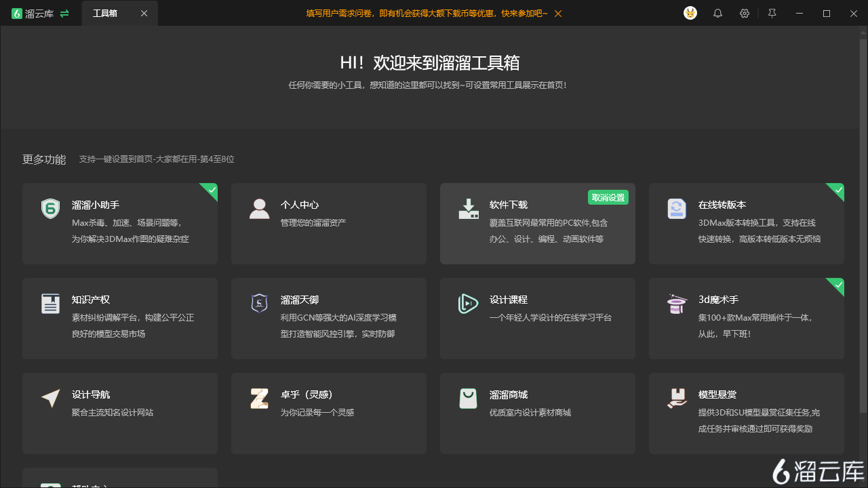
Task: Open the 个人中心 user icon
Action: (x=259, y=209)
